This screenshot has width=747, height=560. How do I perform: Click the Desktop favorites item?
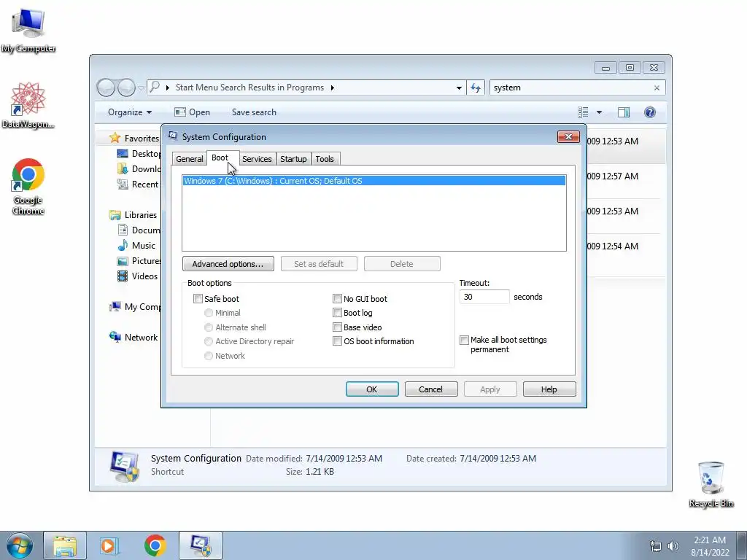coord(139,154)
